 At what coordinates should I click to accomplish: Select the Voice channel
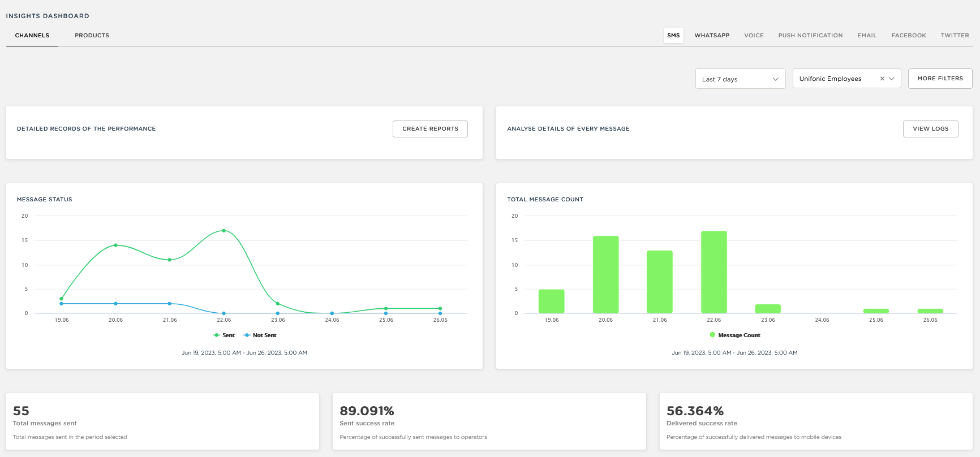754,36
